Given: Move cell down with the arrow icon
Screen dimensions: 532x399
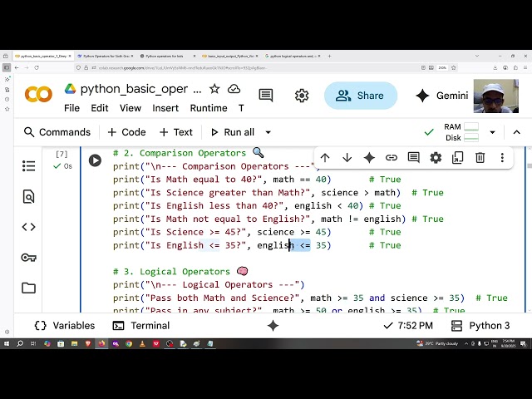Looking at the screenshot, I should (347, 157).
